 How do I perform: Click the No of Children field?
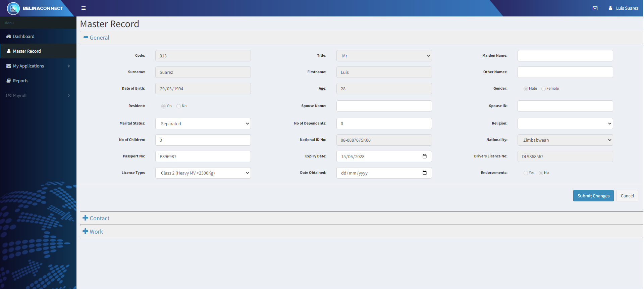point(203,140)
